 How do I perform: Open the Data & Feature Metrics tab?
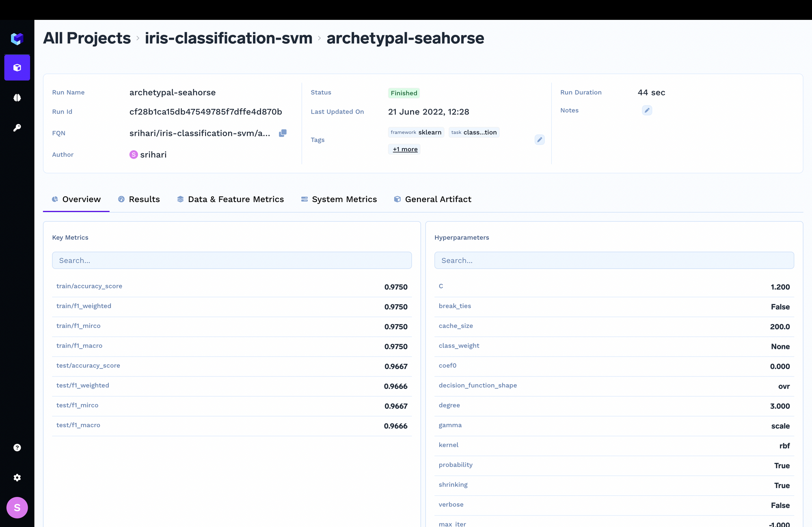tap(230, 199)
